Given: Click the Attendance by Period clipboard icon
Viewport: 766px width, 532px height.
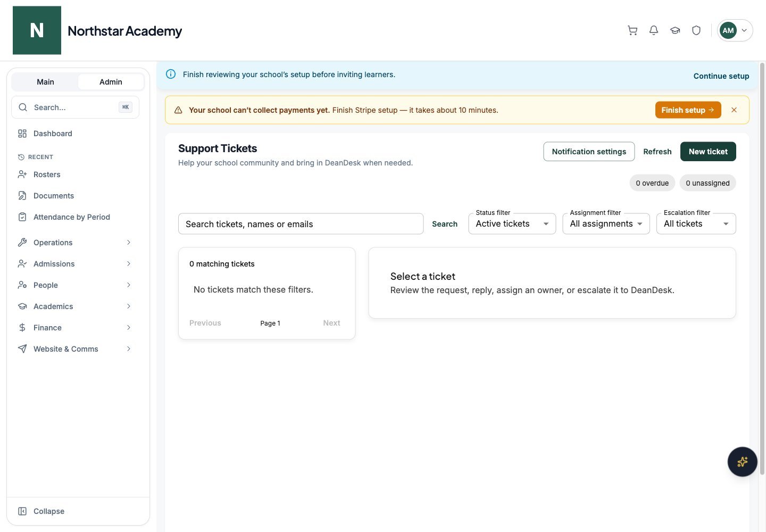Looking at the screenshot, I should pos(22,217).
